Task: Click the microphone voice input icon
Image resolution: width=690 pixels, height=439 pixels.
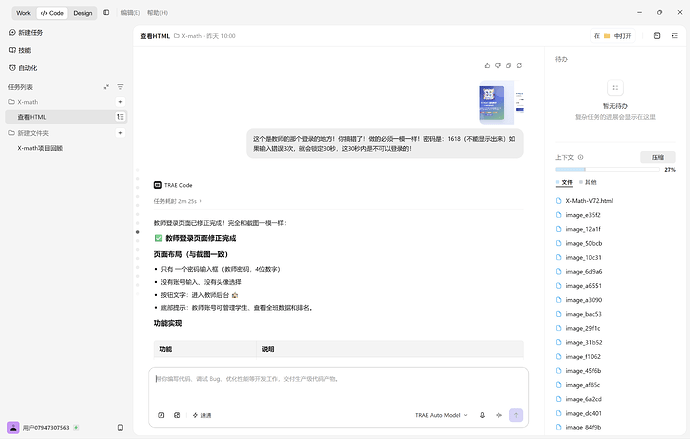Action: tap(482, 415)
